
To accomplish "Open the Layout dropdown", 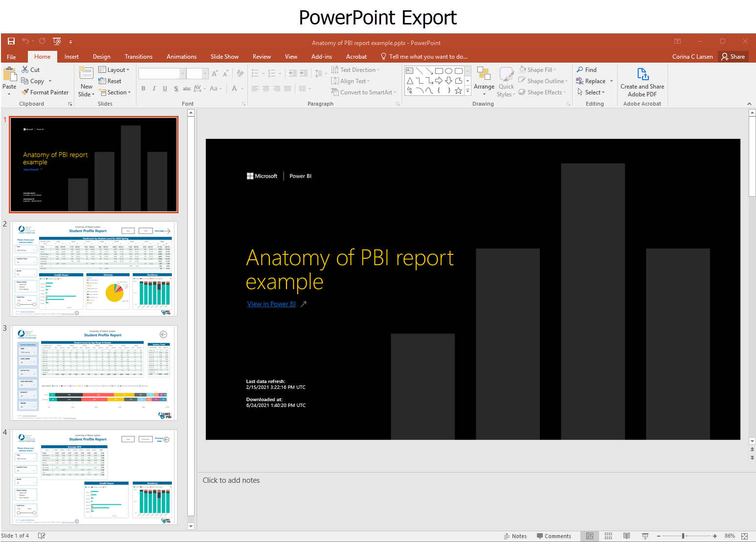I will (114, 70).
